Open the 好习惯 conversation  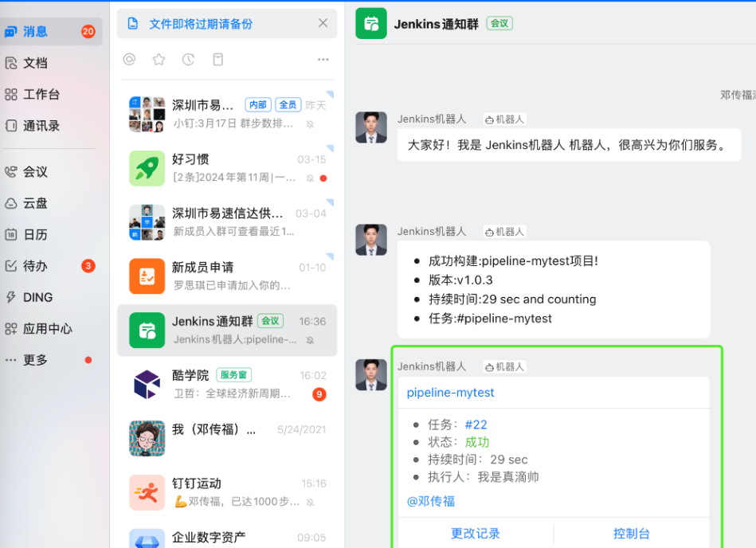(227, 168)
